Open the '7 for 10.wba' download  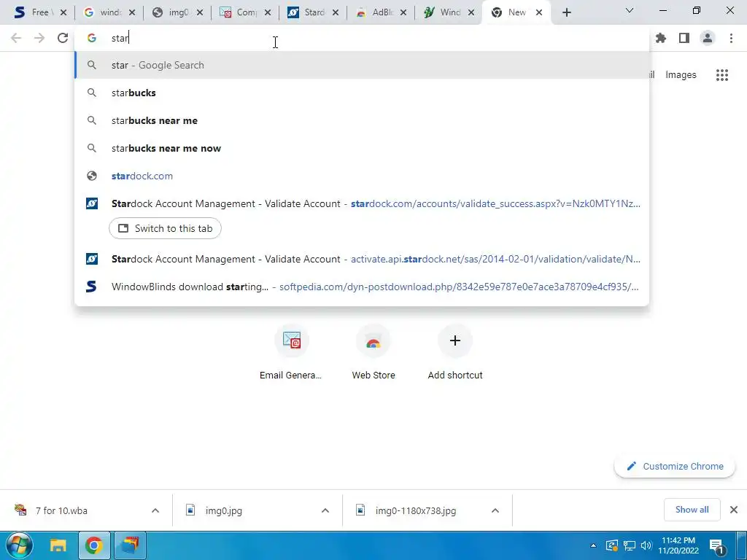pyautogui.click(x=61, y=510)
